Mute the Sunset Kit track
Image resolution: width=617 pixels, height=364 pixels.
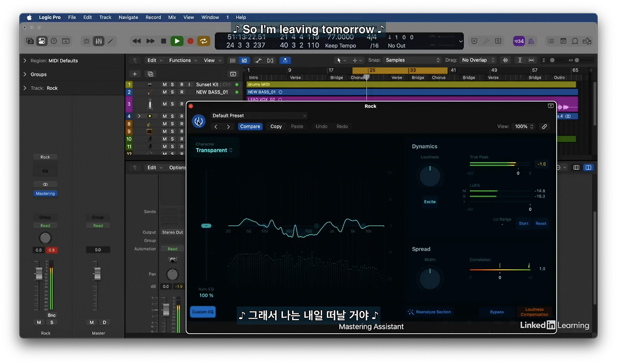164,85
